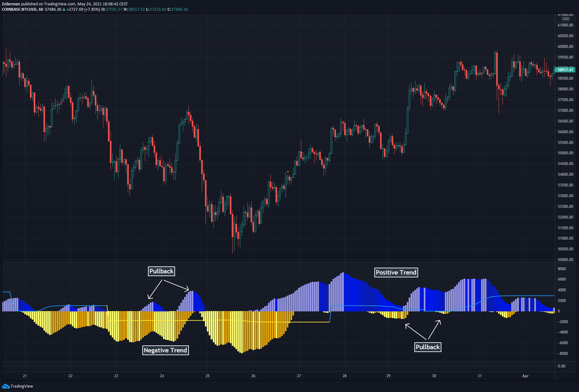Select the upper left Pullback annotation label
Viewport: 579px width, 392px height.
pyautogui.click(x=161, y=271)
